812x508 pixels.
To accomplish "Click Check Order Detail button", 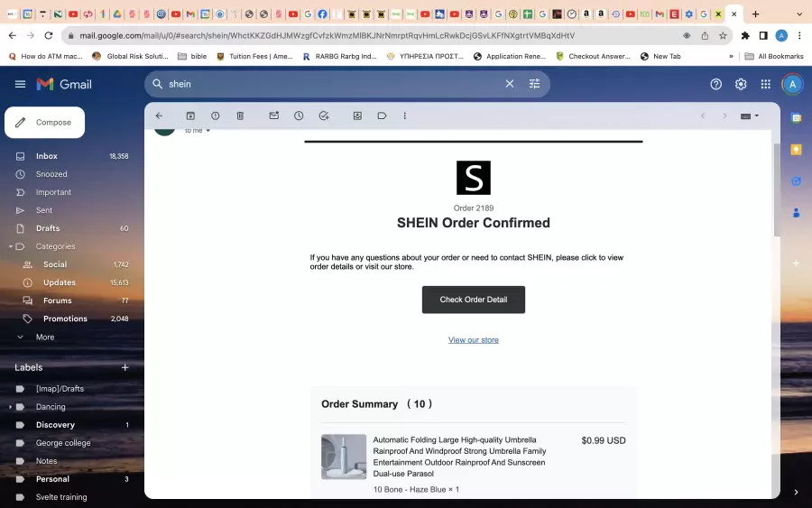I will (474, 300).
